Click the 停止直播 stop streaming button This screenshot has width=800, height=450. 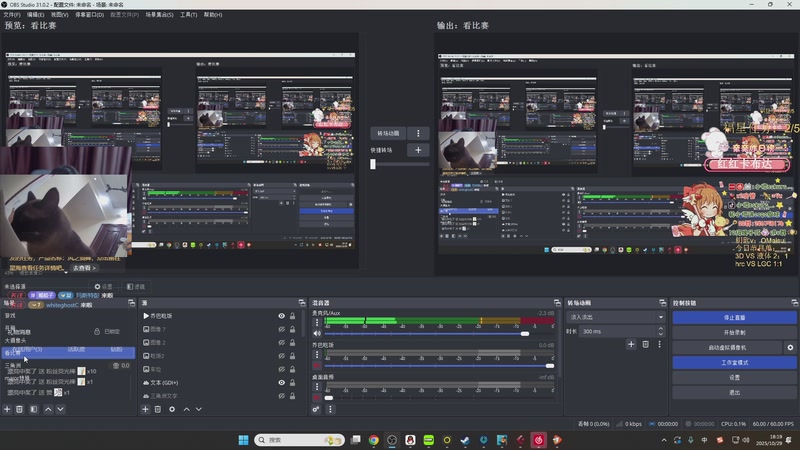[x=734, y=317]
